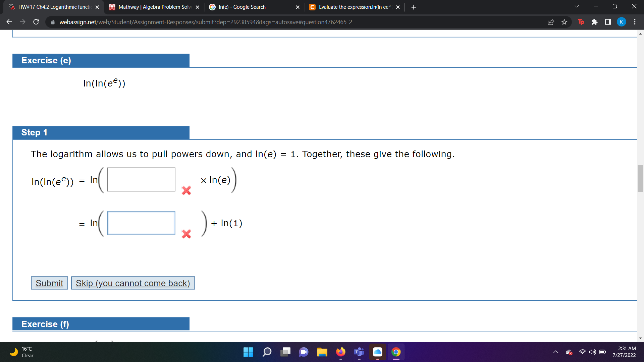Screen dimensions: 644x362
Task: Launch Firefox from the taskbar
Action: point(340,352)
